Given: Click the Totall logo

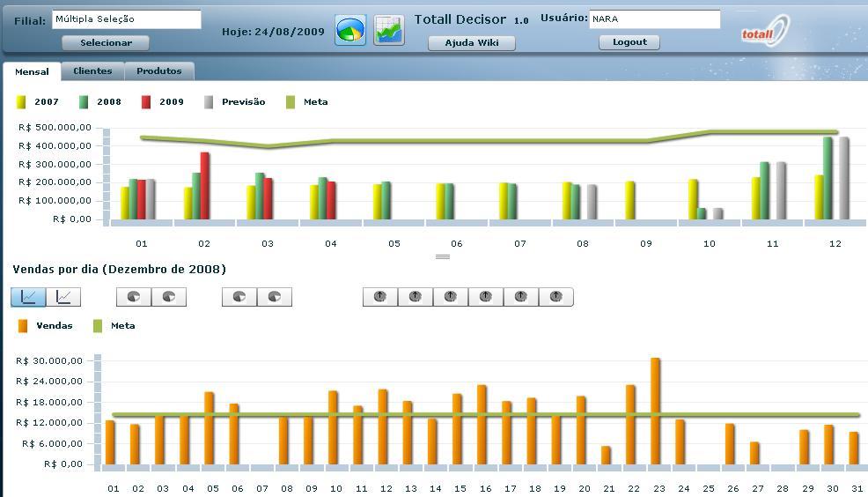Looking at the screenshot, I should tap(763, 32).
